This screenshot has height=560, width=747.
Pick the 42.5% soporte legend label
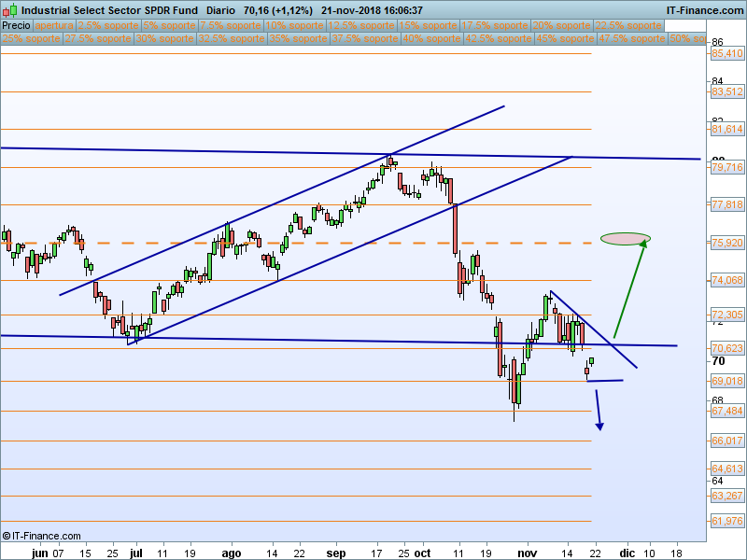tap(499, 38)
